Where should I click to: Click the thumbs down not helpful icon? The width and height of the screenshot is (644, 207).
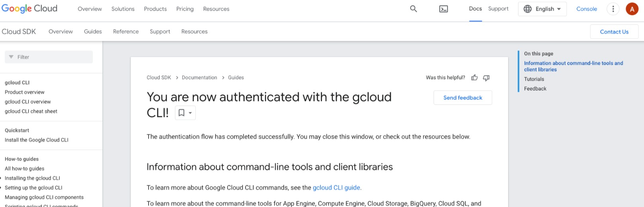(x=486, y=78)
